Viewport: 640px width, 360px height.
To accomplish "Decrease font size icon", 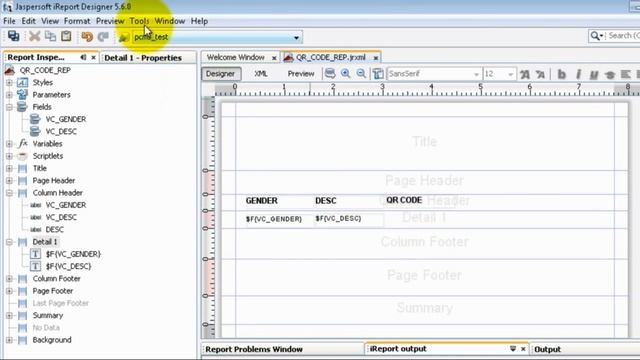I will point(540,74).
